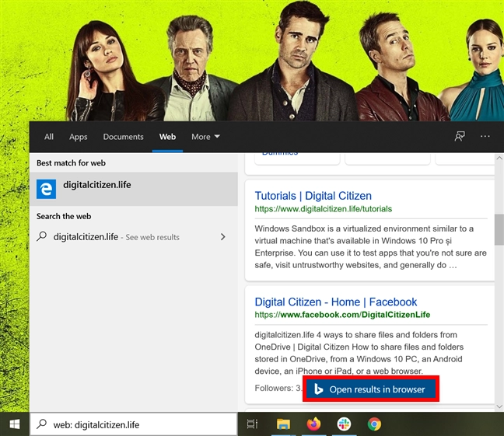Click the Search the web heading
Image resolution: width=504 pixels, height=436 pixels.
coord(64,216)
